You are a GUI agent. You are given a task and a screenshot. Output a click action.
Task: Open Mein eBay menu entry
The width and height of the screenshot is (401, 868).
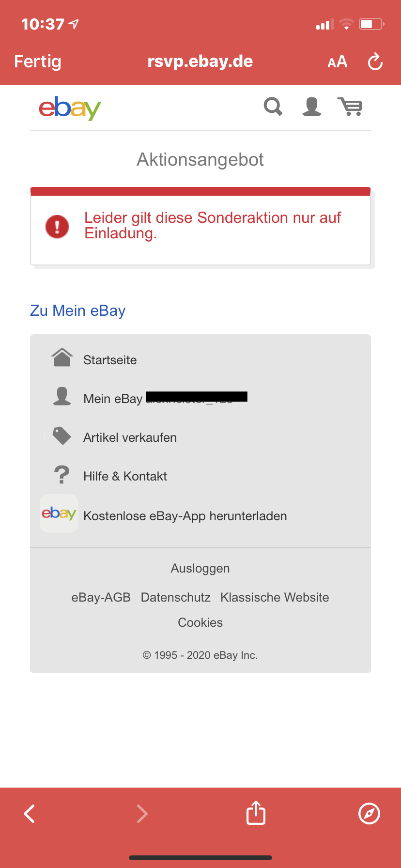[x=113, y=399]
